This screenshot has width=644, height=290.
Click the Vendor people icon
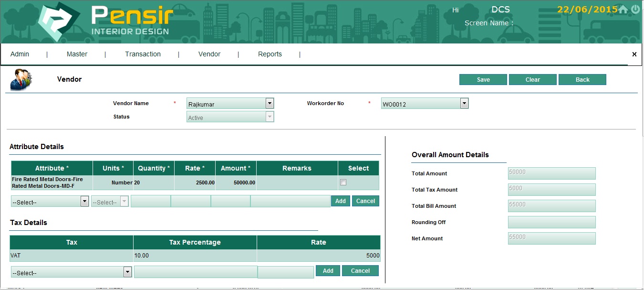click(x=21, y=79)
